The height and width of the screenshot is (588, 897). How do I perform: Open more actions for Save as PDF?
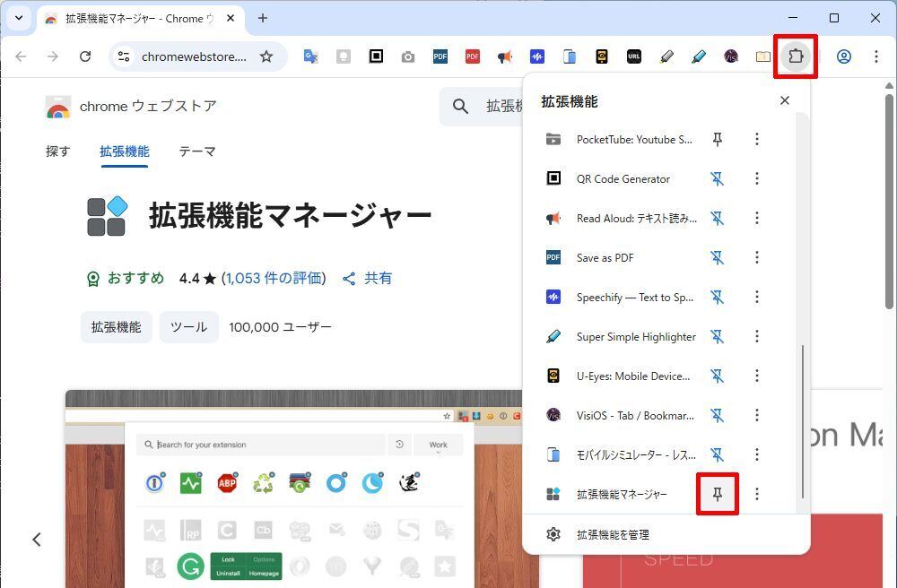(757, 258)
